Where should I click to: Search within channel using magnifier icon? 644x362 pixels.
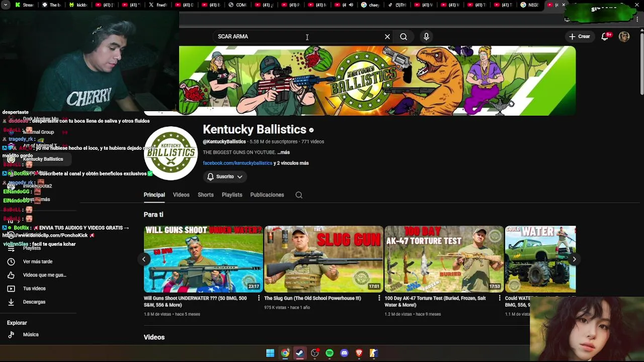[x=299, y=195]
